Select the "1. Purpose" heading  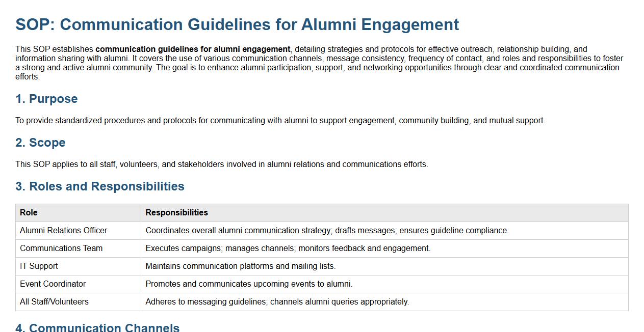[x=46, y=99]
